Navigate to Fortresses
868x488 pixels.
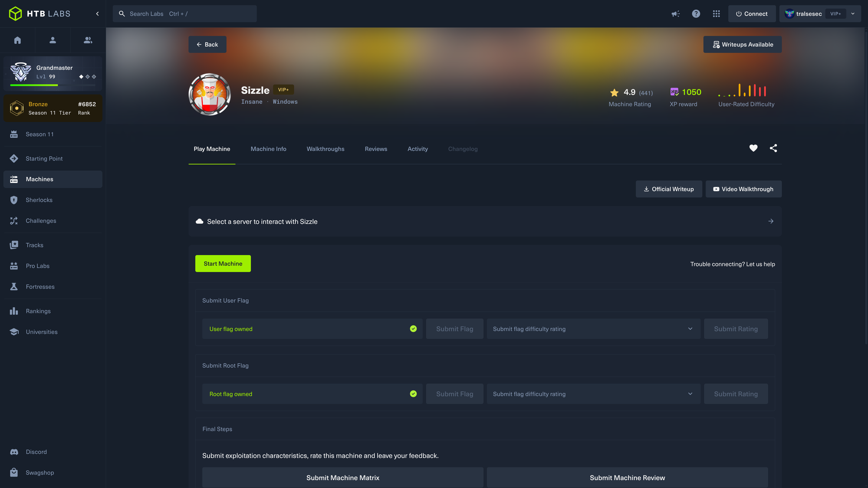click(53, 287)
